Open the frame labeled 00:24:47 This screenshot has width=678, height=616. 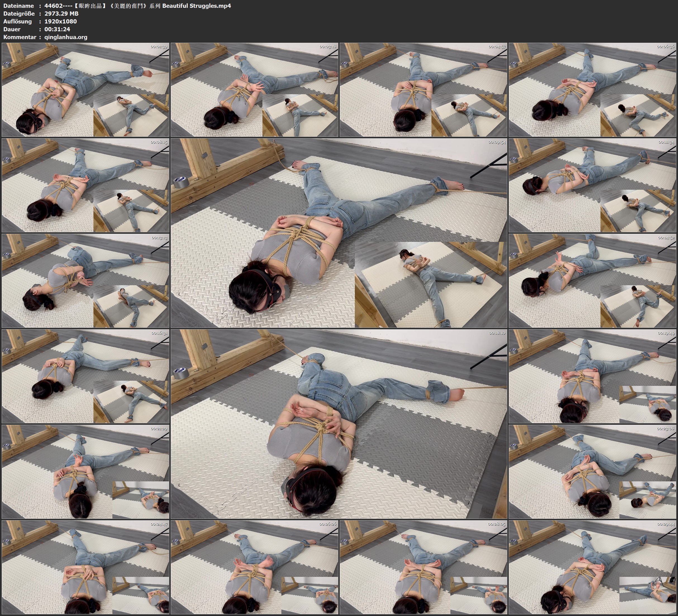pyautogui.click(x=85, y=567)
